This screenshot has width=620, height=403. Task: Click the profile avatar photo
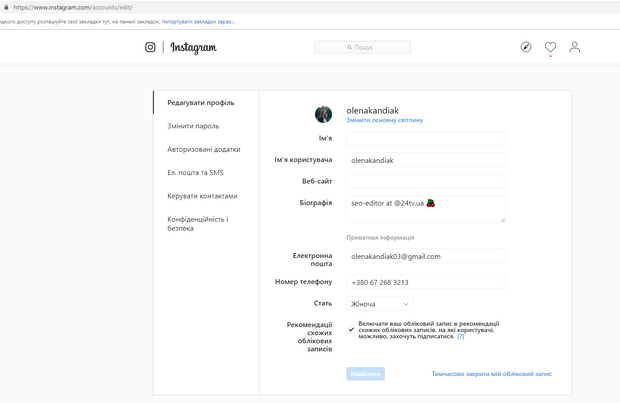click(323, 114)
